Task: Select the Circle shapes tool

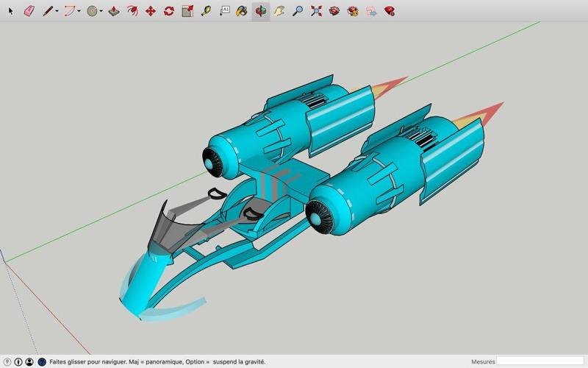Action: (x=92, y=11)
